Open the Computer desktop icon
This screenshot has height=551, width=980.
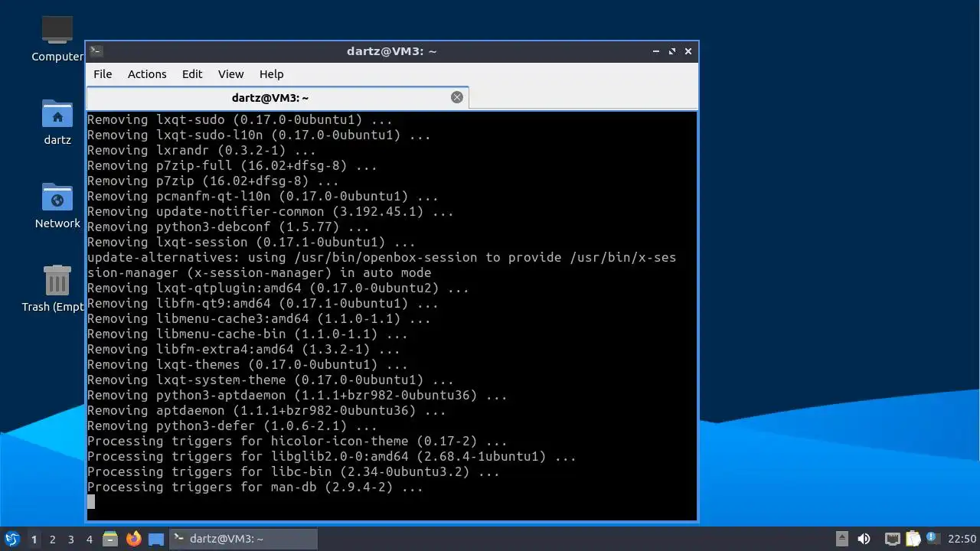tap(57, 38)
